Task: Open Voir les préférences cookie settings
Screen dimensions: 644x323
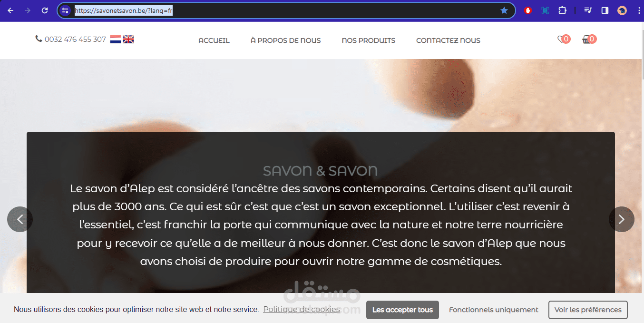Action: (x=588, y=310)
